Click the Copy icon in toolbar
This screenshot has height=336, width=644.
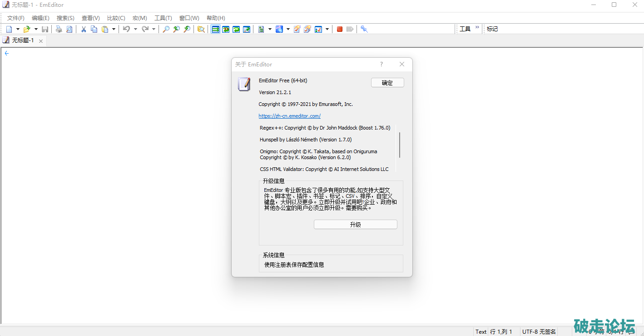[94, 29]
